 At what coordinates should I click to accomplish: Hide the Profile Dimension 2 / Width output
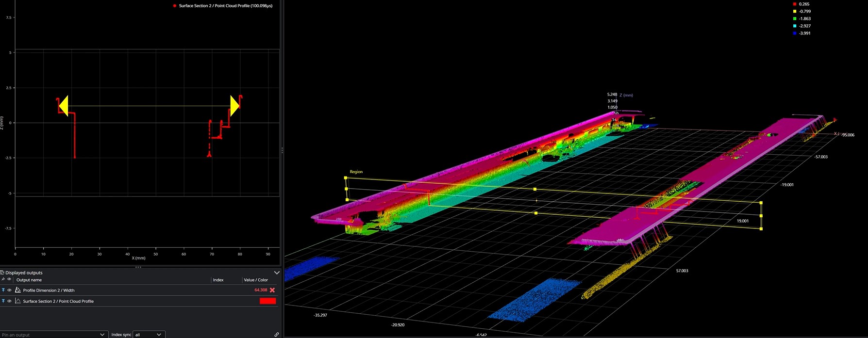tap(9, 290)
